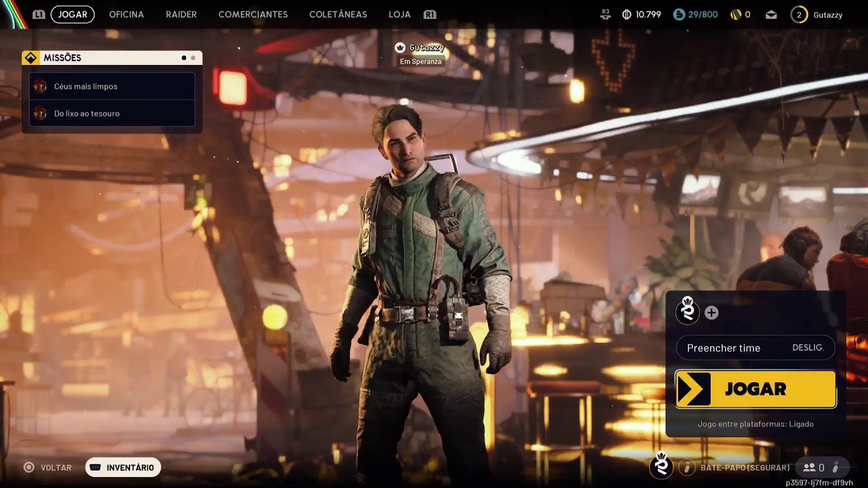This screenshot has width=868, height=488.
Task: Select the second Missões page dot
Action: 193,58
